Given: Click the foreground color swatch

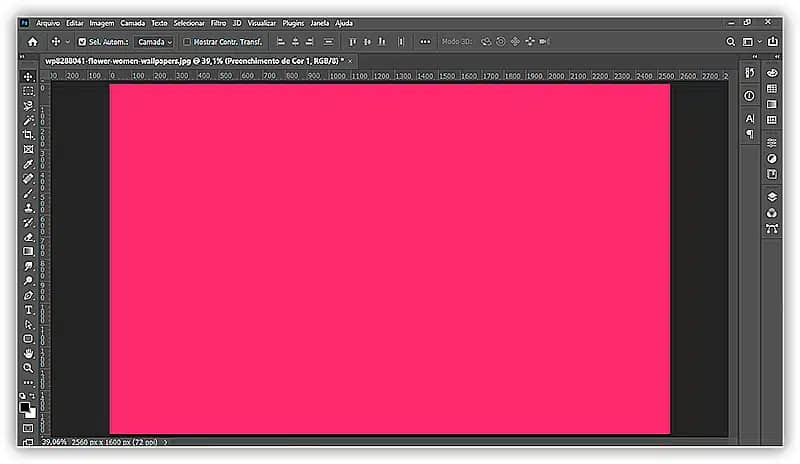Looking at the screenshot, I should click(24, 407).
